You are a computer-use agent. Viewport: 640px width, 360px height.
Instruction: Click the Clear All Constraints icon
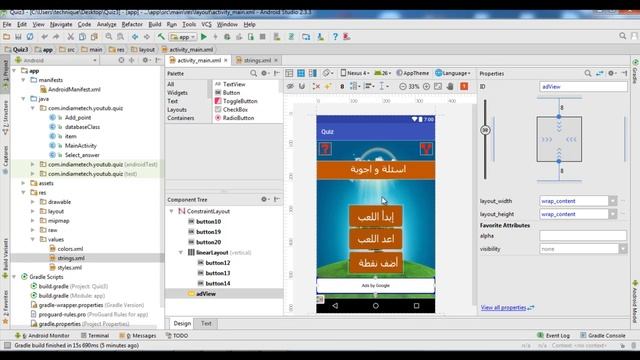(x=316, y=86)
